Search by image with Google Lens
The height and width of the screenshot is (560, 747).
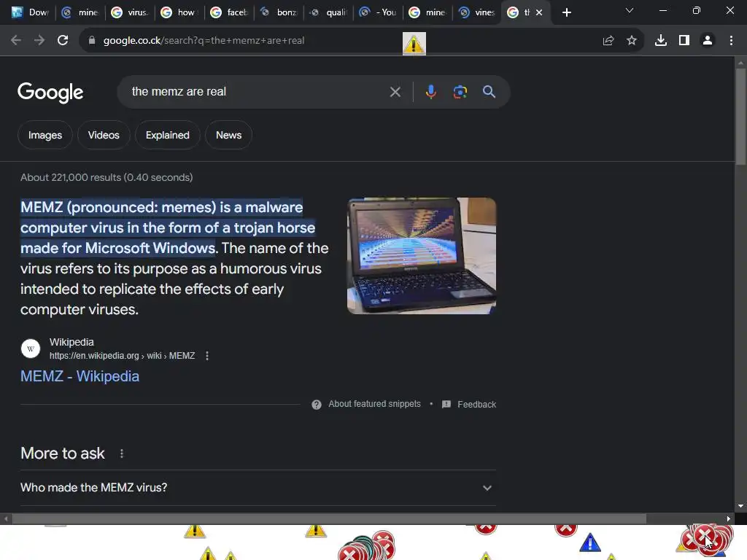tap(460, 91)
